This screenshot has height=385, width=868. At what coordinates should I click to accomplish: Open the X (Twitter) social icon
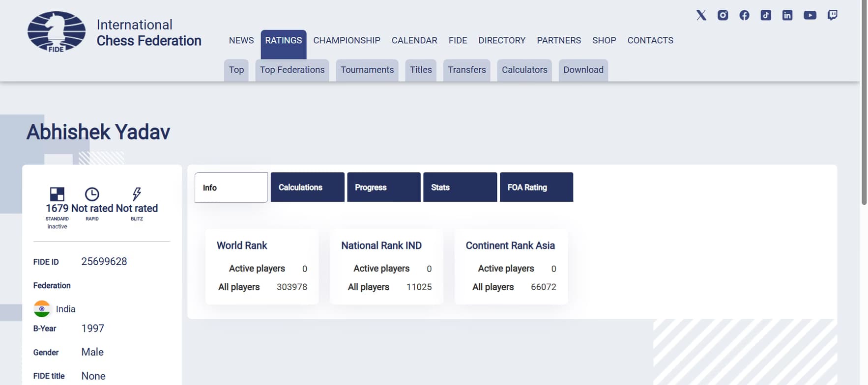coord(701,15)
